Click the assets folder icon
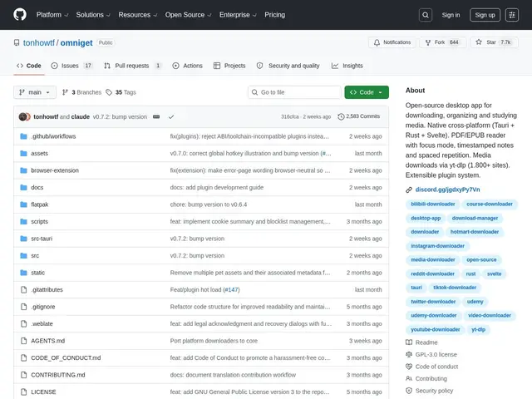 23,153
